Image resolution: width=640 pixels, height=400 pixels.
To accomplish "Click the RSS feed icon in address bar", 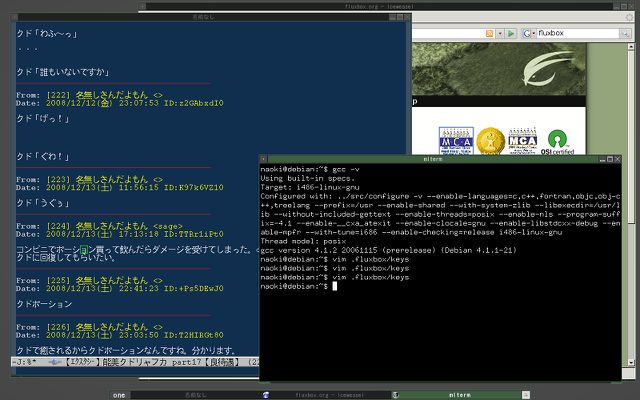I will tap(488, 33).
